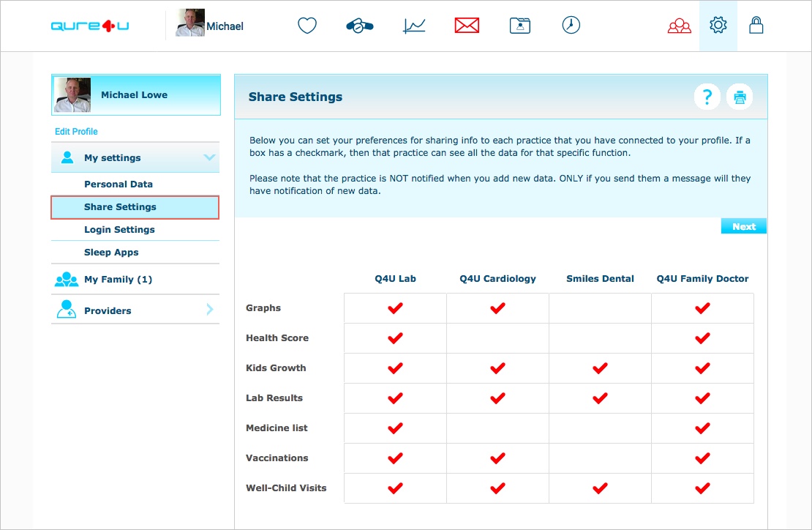Click the Qure4u logo
812x530 pixels.
tap(90, 26)
